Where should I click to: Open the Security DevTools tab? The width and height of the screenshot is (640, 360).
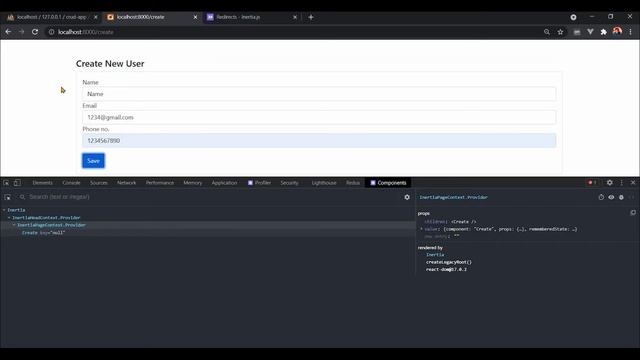[289, 183]
